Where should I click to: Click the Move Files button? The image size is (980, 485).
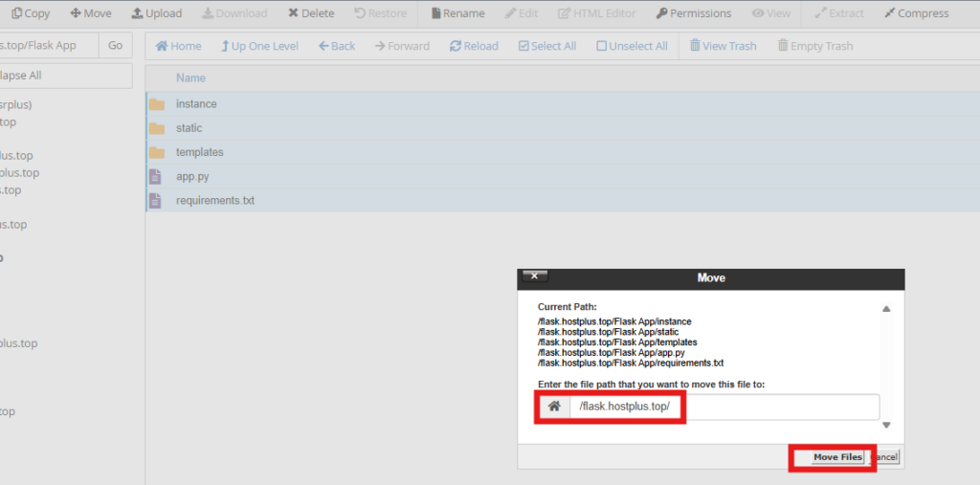[837, 457]
